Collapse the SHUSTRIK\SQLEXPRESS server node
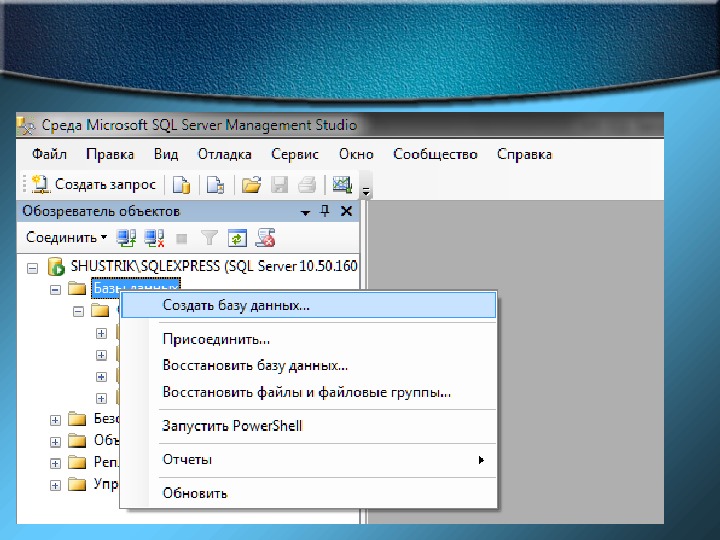The height and width of the screenshot is (540, 720). pyautogui.click(x=32, y=268)
